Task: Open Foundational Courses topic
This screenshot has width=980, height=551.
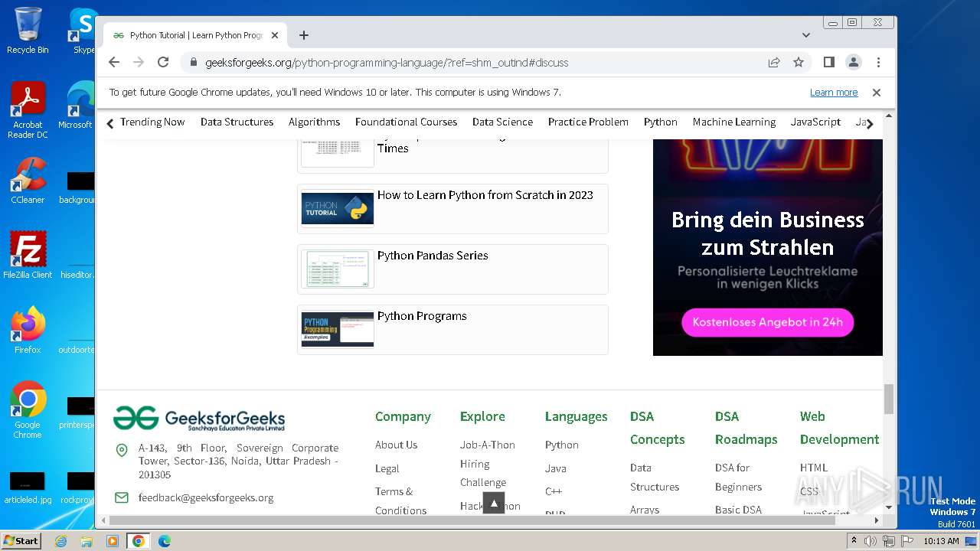Action: coord(406,122)
